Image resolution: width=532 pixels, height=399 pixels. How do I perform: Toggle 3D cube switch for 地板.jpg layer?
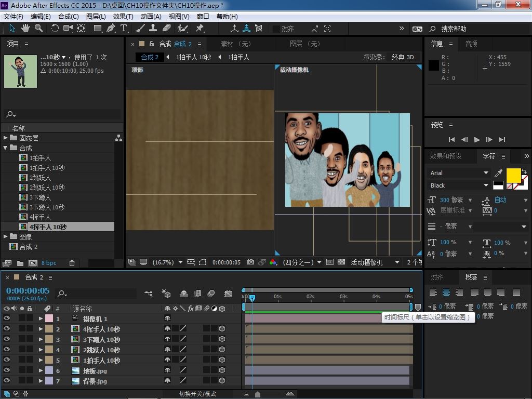click(x=222, y=370)
